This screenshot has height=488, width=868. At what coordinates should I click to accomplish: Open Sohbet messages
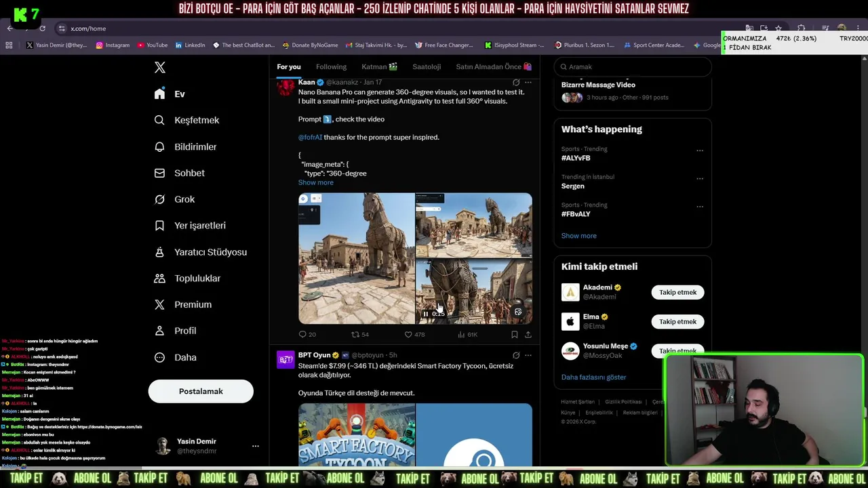(179, 173)
